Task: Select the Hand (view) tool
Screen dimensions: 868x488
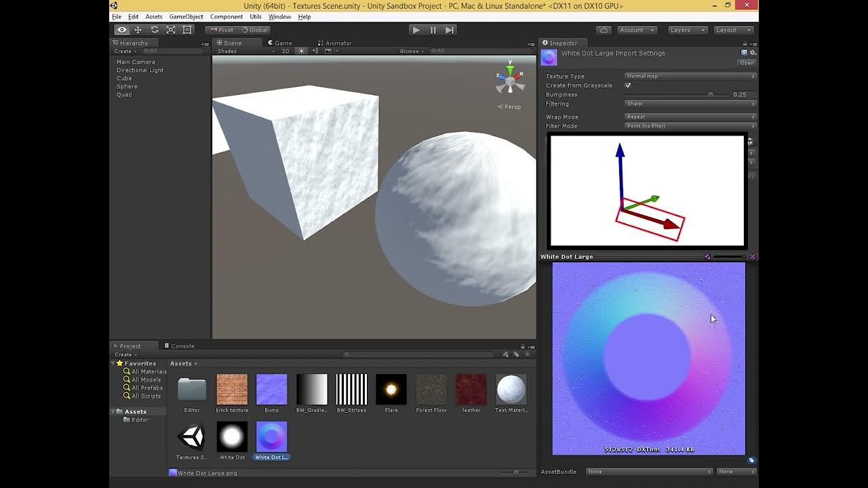Action: pyautogui.click(x=121, y=30)
